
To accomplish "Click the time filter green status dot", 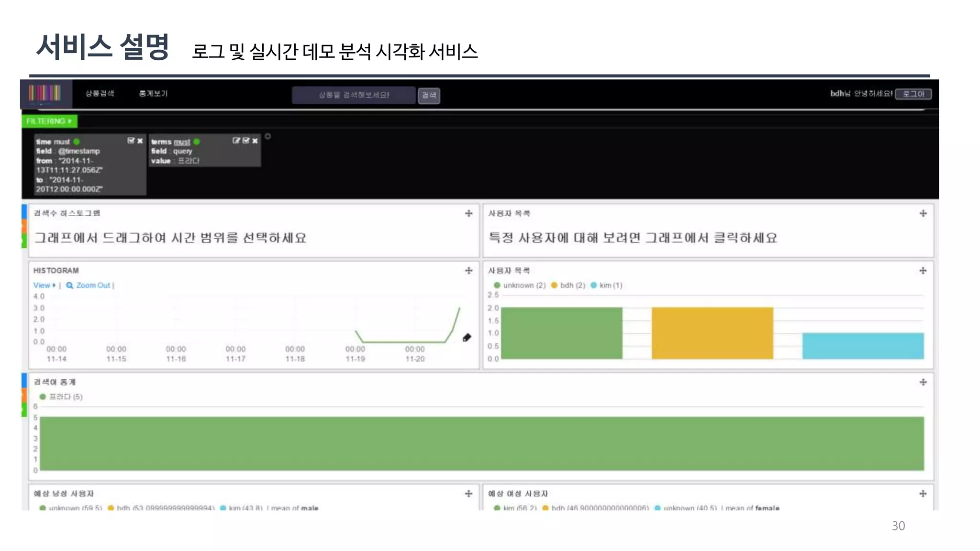I will 77,142.
